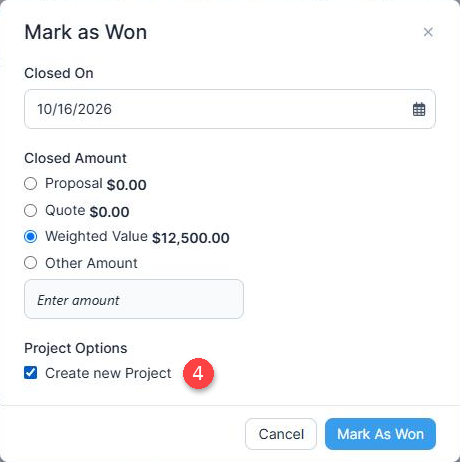460x462 pixels.
Task: Select the Proposal radio button
Action: [31, 184]
